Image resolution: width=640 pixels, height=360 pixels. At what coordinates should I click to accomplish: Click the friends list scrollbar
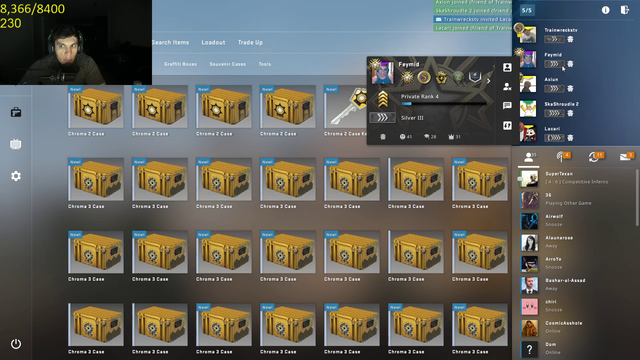point(637,197)
